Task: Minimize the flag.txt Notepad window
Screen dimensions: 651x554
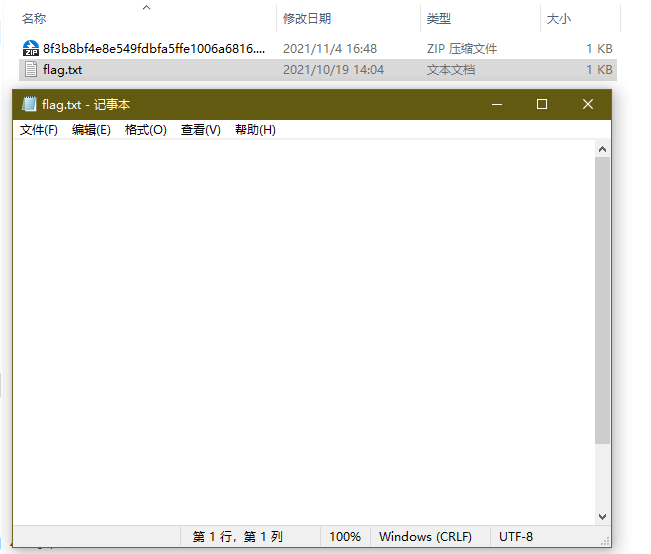Action: point(497,104)
